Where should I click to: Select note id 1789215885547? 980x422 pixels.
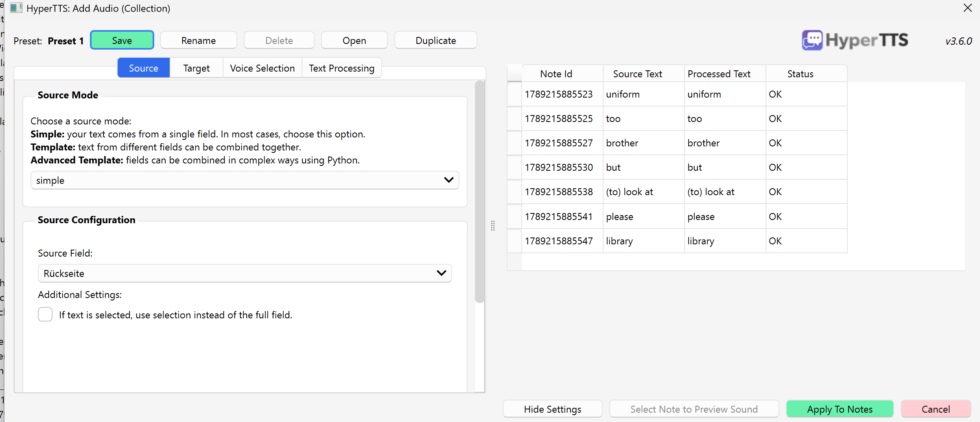[x=562, y=241]
